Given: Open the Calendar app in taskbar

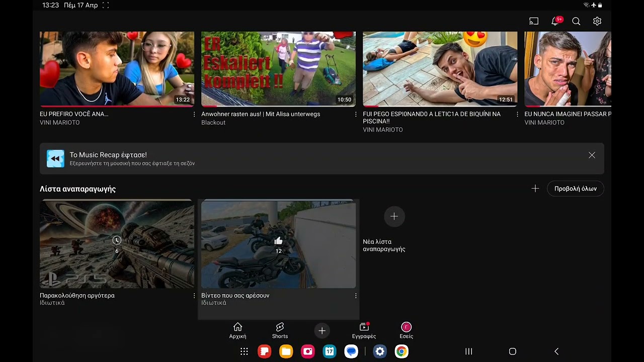Looking at the screenshot, I should tap(330, 351).
